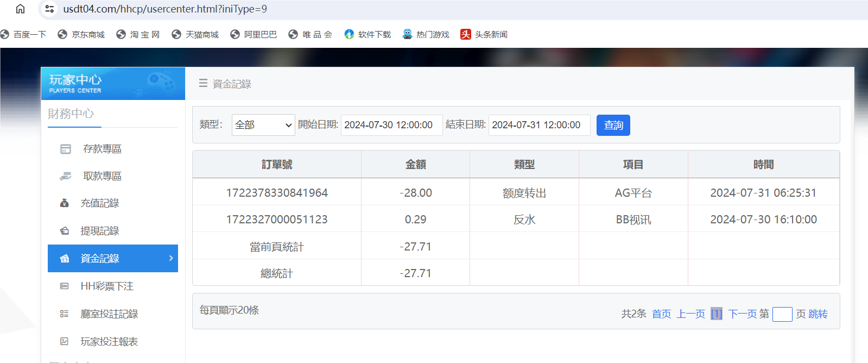Open the 類型 dropdown showing 全部
Image resolution: width=868 pixels, height=363 pixels.
coord(263,125)
